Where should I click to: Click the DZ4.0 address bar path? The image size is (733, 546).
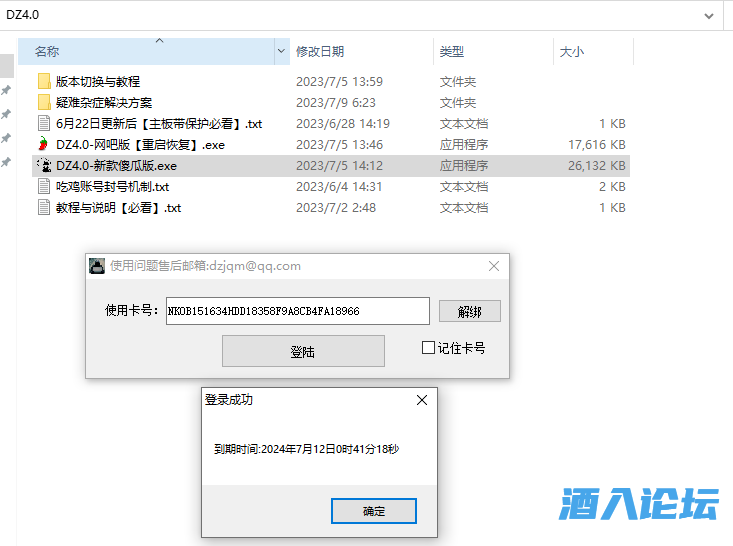[x=22, y=15]
